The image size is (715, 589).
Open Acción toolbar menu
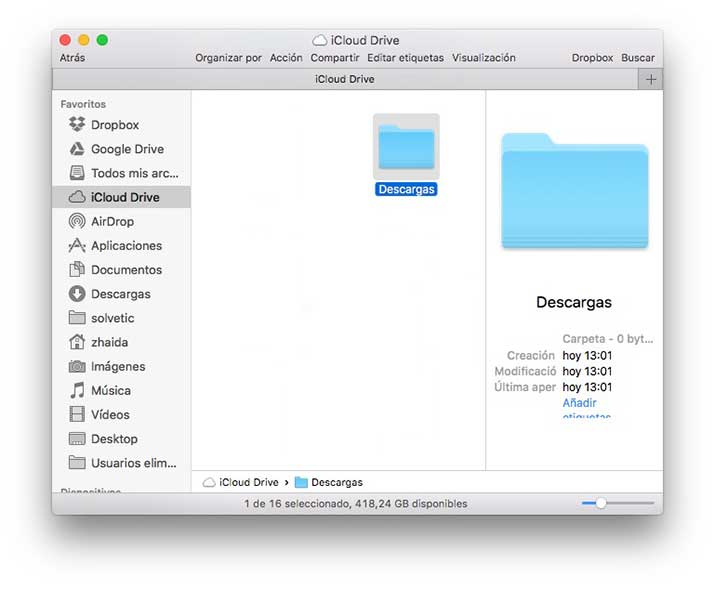pyautogui.click(x=286, y=58)
